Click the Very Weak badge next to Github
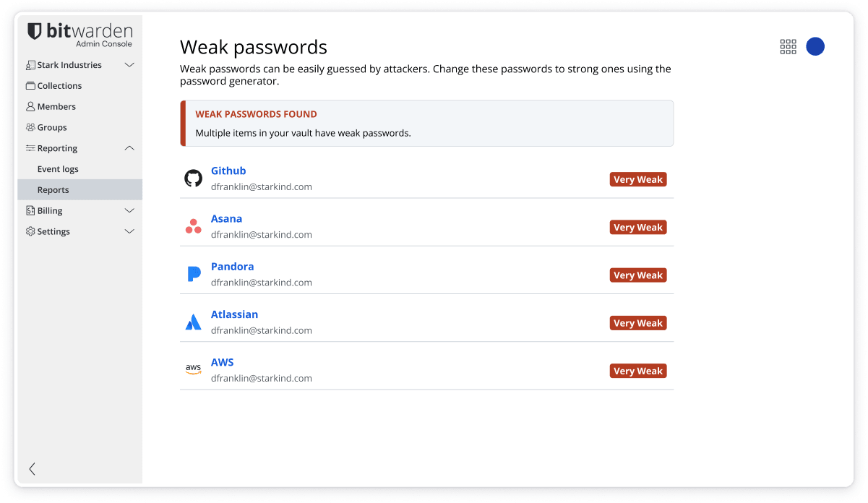The height and width of the screenshot is (503, 868). 637,179
